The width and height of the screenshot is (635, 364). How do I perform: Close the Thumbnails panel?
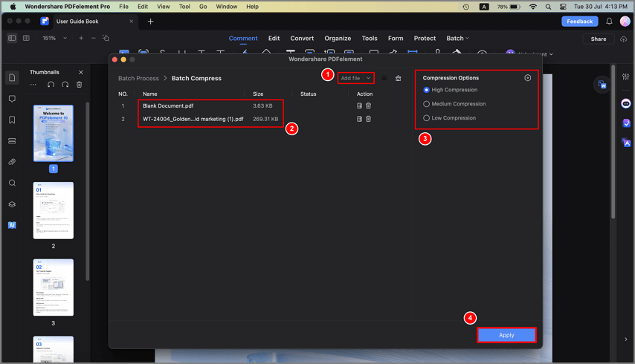pyautogui.click(x=81, y=72)
